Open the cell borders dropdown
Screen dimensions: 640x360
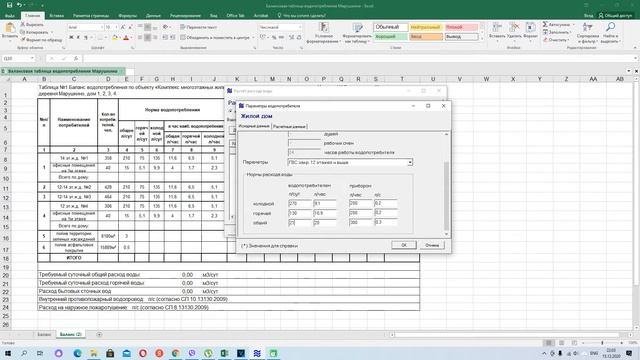click(x=105, y=38)
